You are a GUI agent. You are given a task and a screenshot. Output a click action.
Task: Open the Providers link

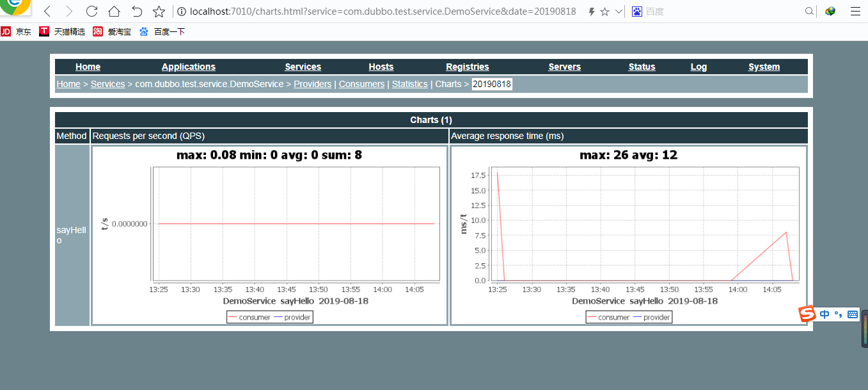(x=313, y=84)
